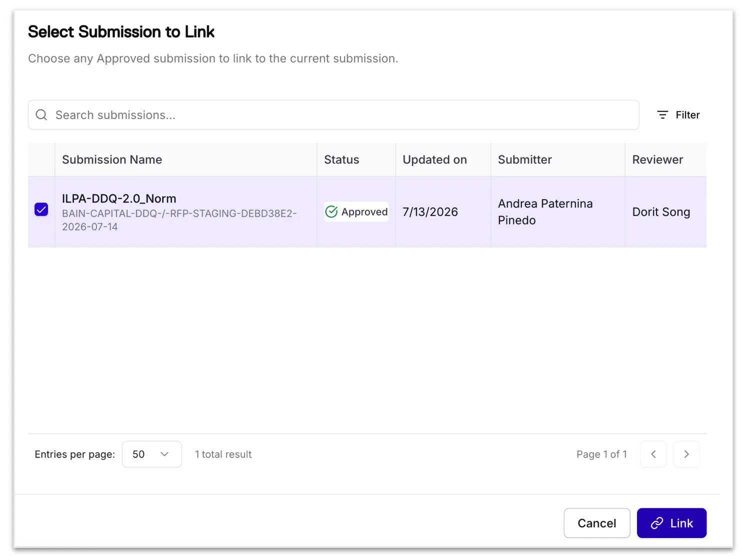Screen dimensions: 744x560
Task: Open the entries per page dropdown
Action: [x=151, y=454]
